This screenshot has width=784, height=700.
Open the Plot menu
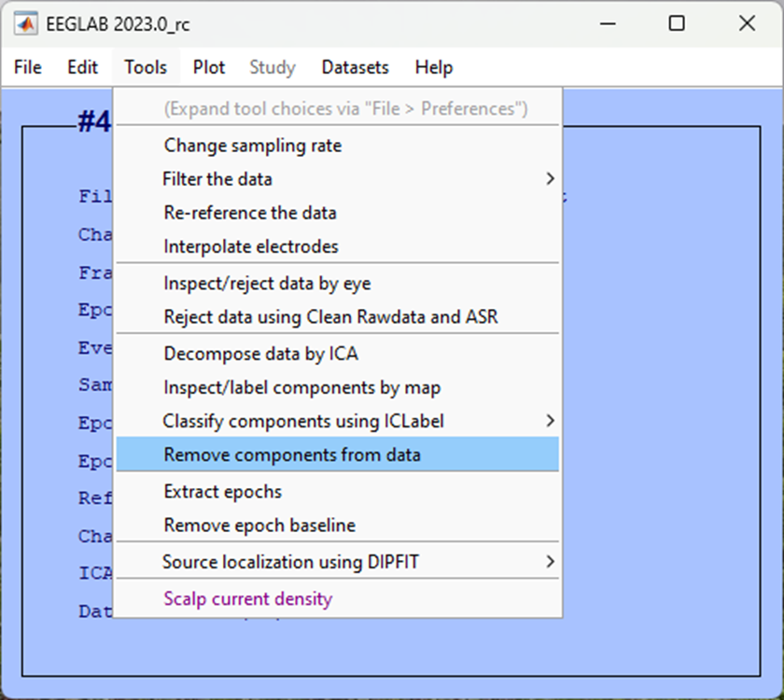(x=208, y=66)
